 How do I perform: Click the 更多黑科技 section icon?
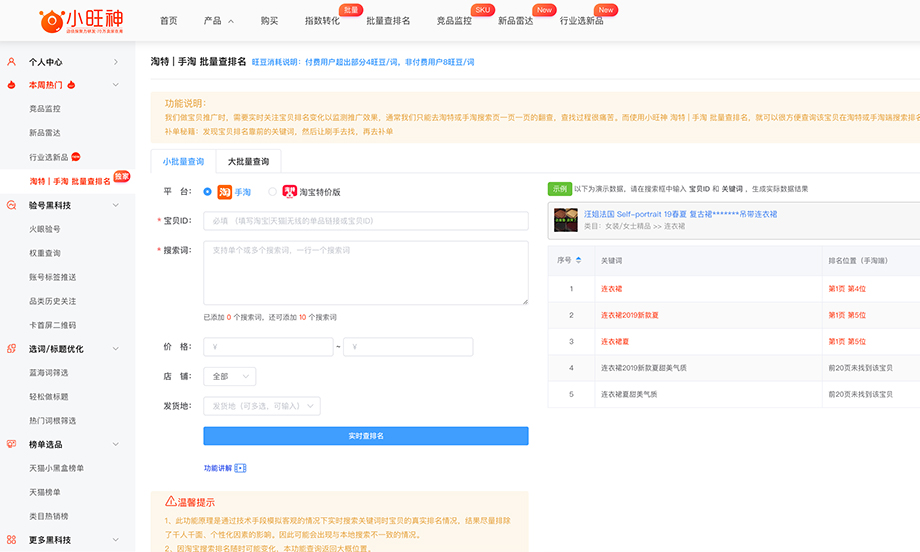[11, 540]
